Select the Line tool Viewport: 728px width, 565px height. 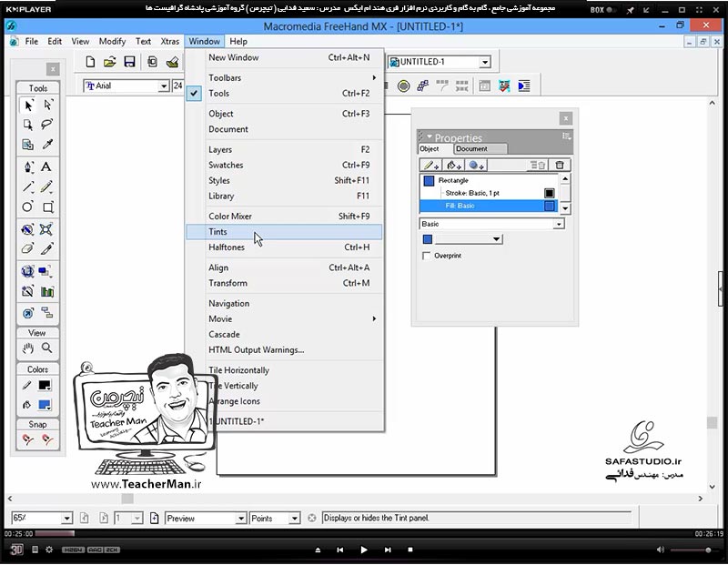(28, 187)
